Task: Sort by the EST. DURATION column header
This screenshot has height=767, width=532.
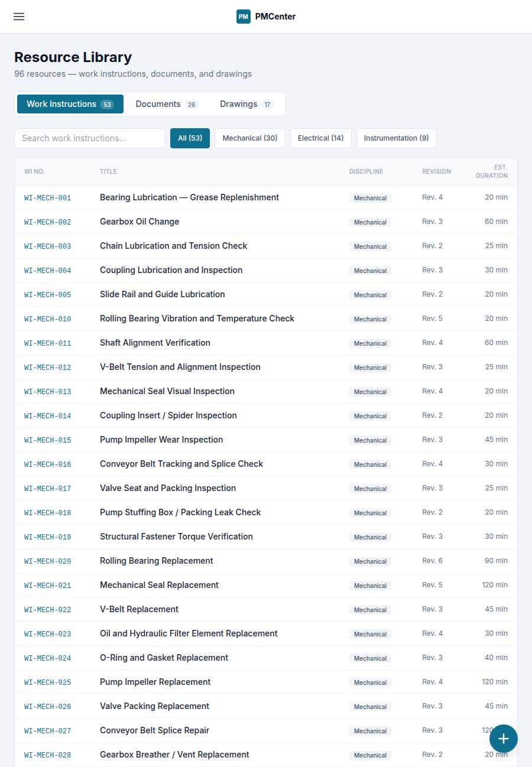Action: (491, 171)
